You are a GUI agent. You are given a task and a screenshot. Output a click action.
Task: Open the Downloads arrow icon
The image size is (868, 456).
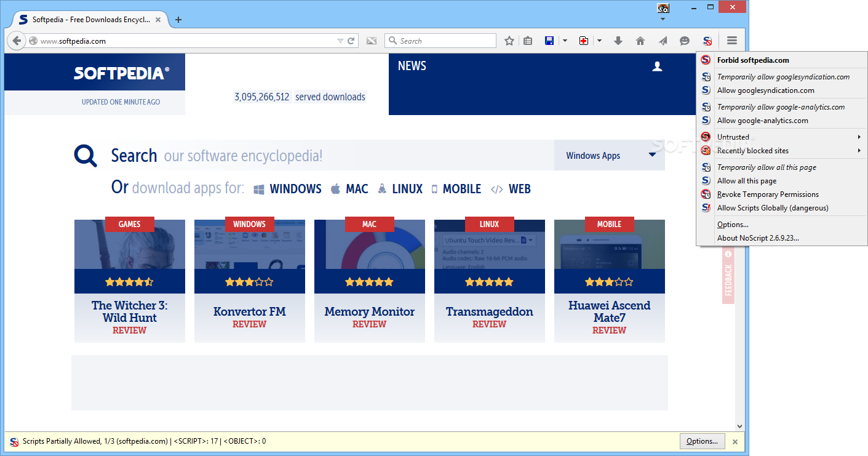tap(618, 41)
